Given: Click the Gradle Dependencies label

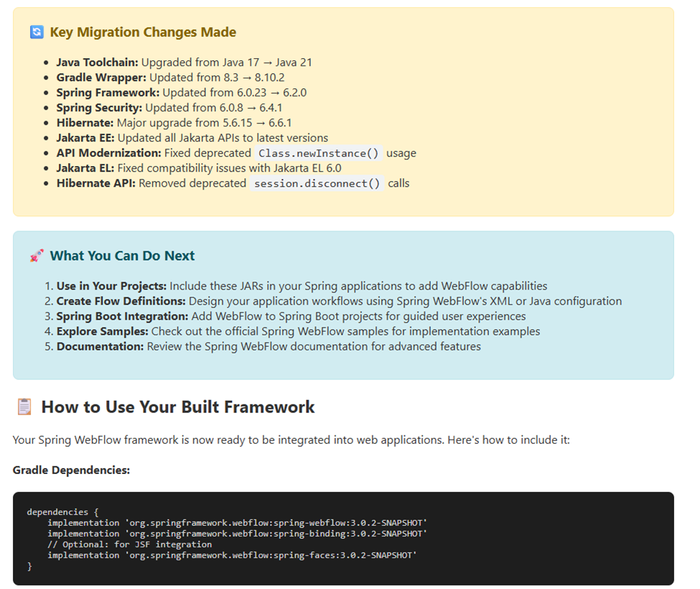Looking at the screenshot, I should click(x=71, y=470).
